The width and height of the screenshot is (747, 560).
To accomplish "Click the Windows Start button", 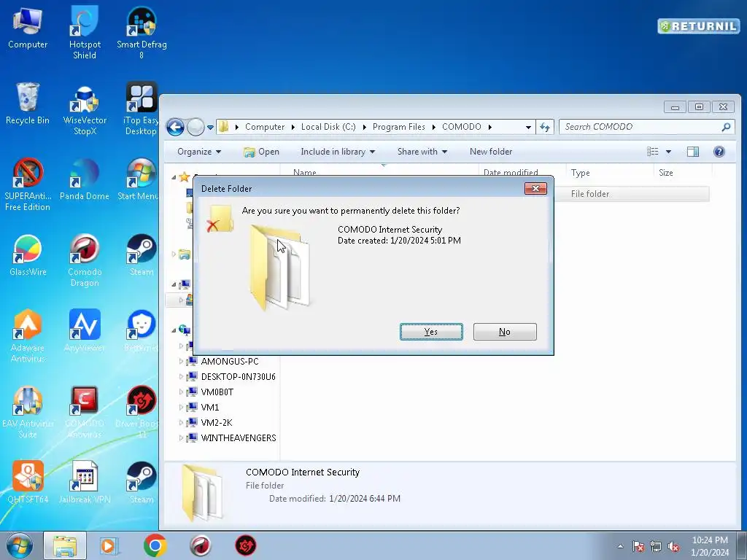I will 20,545.
